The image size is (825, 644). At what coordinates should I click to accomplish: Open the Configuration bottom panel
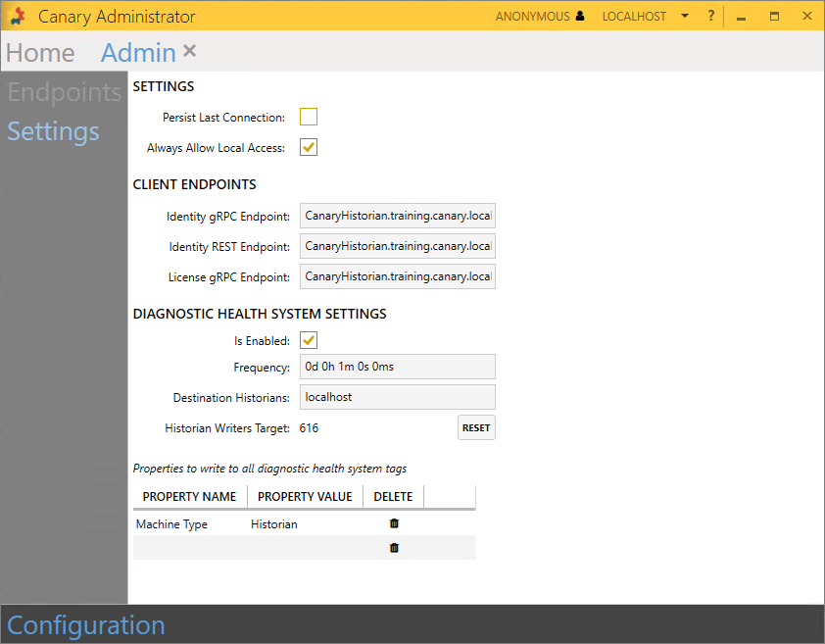pyautogui.click(x=86, y=625)
